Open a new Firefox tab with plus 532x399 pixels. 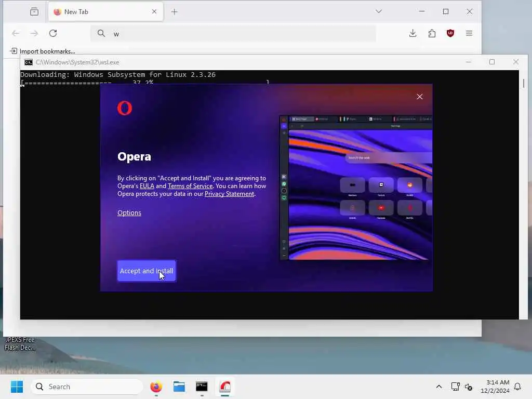pos(175,12)
